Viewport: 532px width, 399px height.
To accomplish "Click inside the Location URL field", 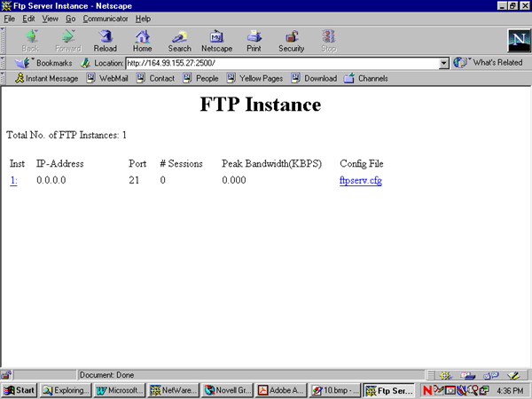I will 282,64.
